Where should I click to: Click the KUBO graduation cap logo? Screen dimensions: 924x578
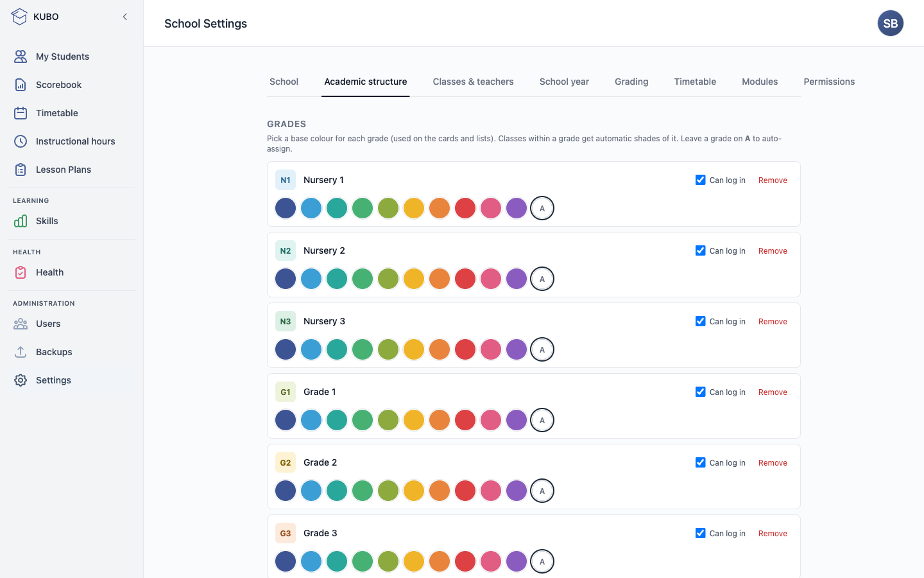[19, 17]
